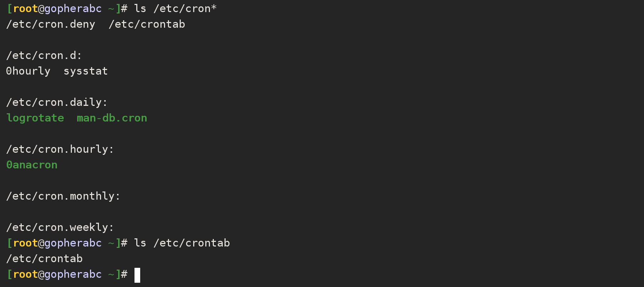The height and width of the screenshot is (287, 644).
Task: Click "gopherabc" hostname in the last prompt
Action: [x=73, y=274]
